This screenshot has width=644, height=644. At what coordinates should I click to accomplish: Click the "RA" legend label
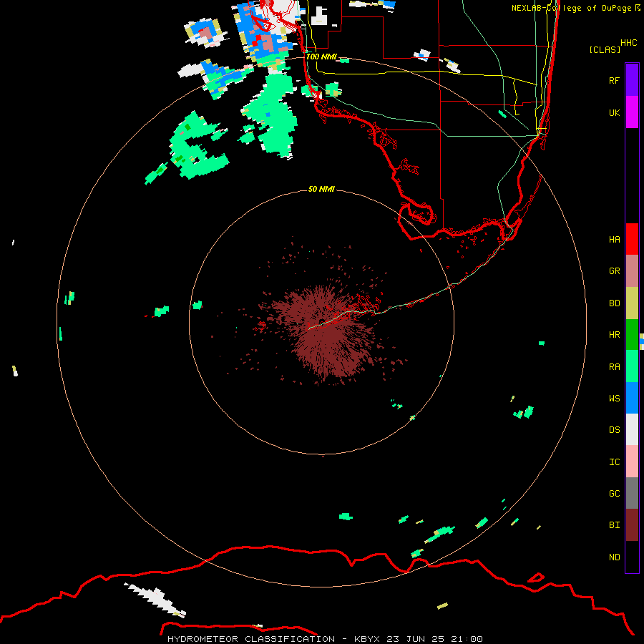(x=614, y=367)
